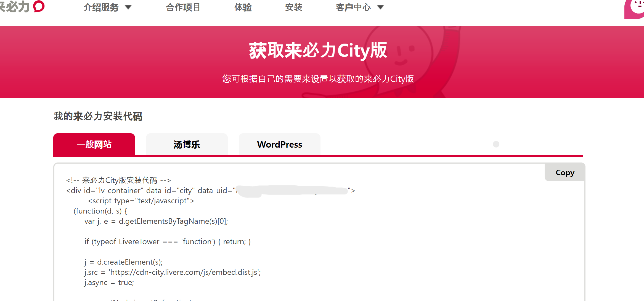The width and height of the screenshot is (644, 301).
Task: Expand the arrow next to 客户中心
Action: 381,7
